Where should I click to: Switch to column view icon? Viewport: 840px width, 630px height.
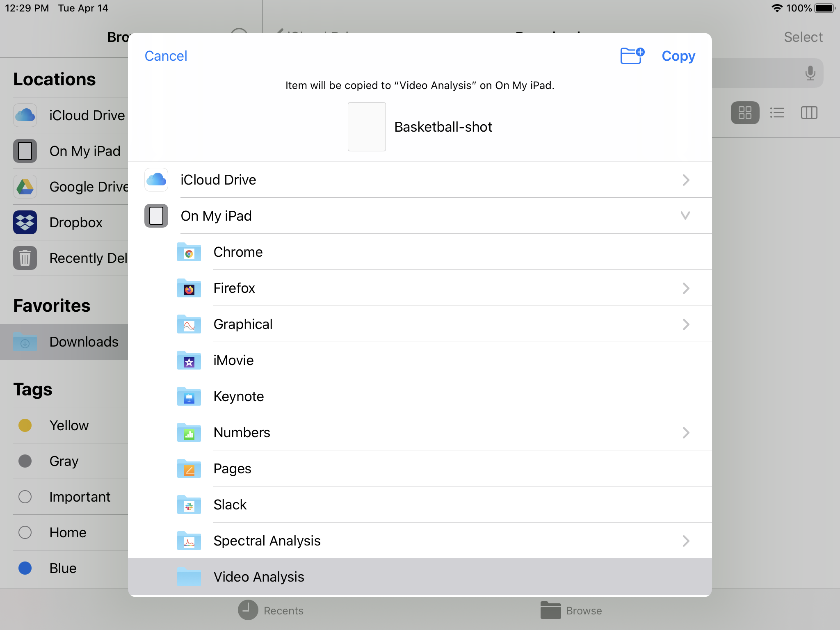click(809, 113)
